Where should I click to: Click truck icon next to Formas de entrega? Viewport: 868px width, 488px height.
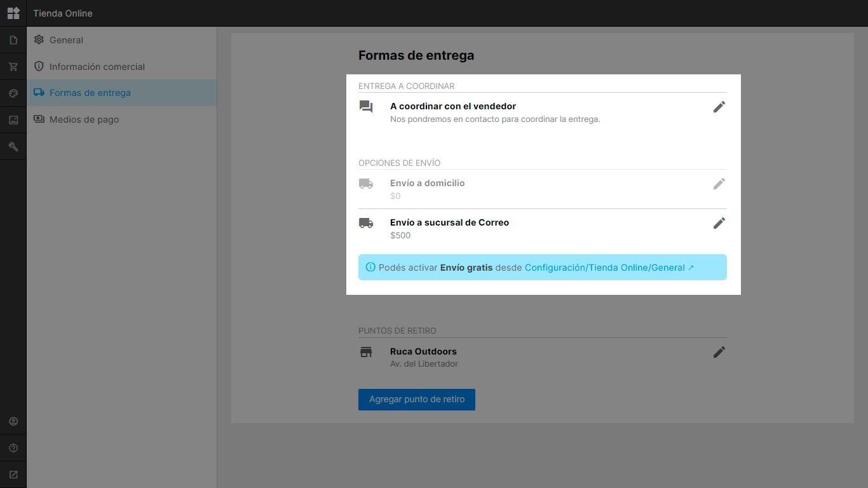39,92
